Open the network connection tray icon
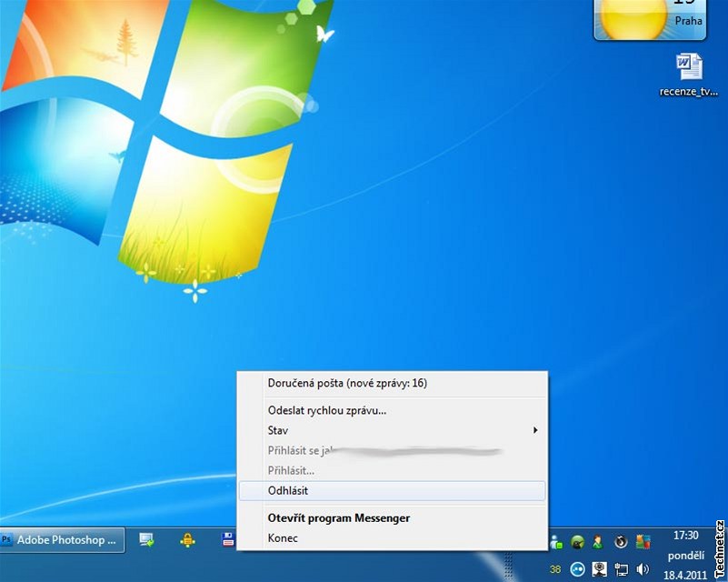Viewport: 728px width, 582px height. pyautogui.click(x=621, y=569)
